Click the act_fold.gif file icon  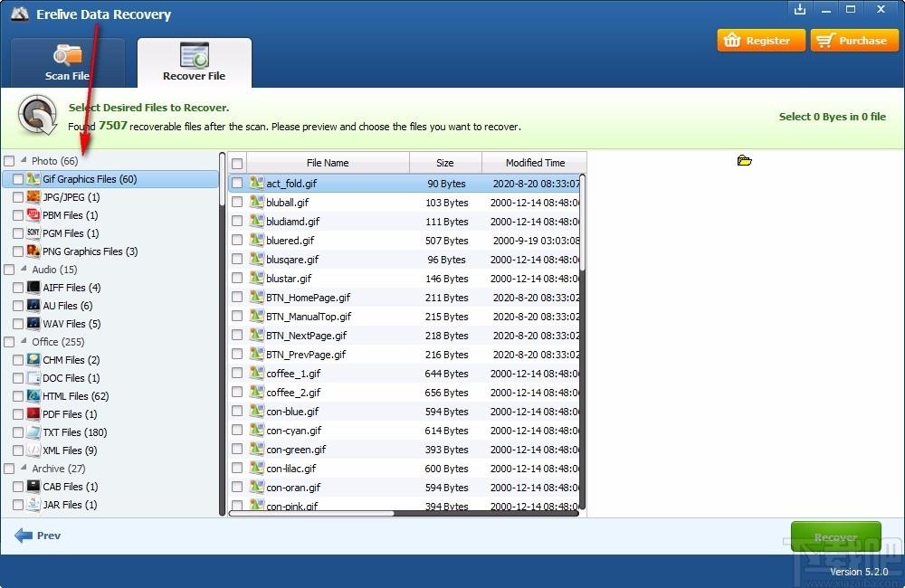click(x=256, y=183)
